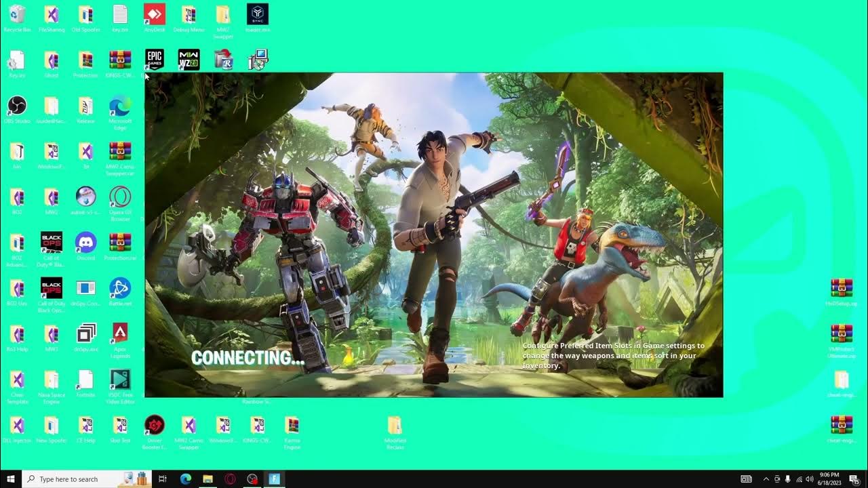Open the VMProtect Ultimate archive on the right
The image size is (868, 488).
842,340
